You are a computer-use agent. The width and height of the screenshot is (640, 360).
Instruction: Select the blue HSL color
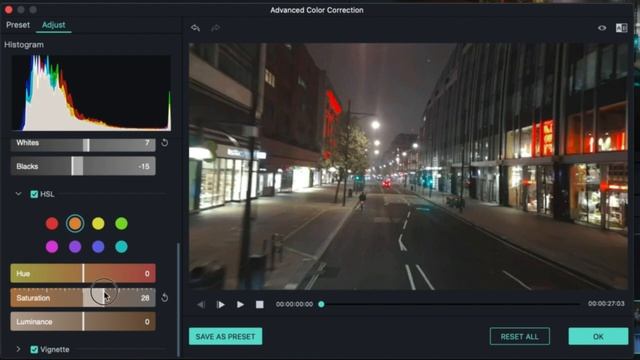click(98, 247)
